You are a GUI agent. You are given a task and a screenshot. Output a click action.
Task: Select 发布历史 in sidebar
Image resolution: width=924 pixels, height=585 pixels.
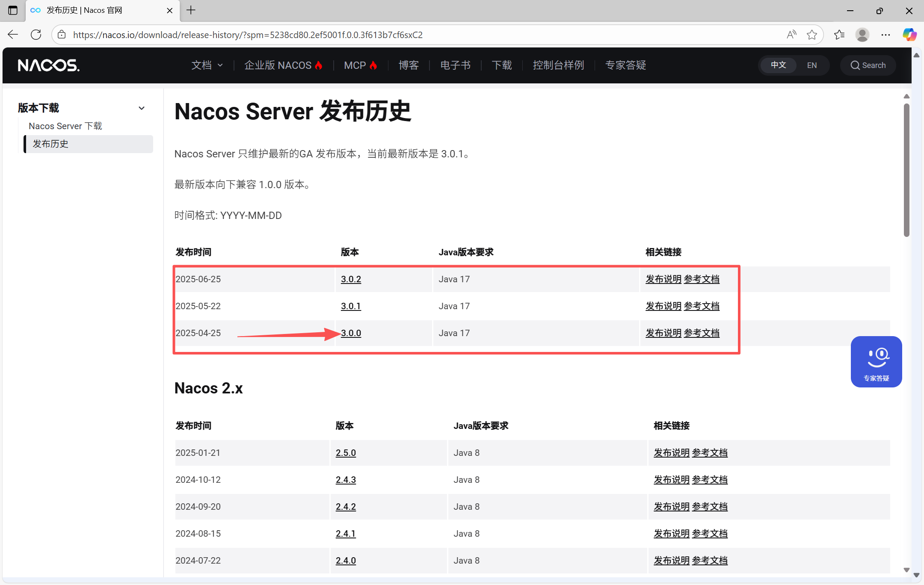coord(89,144)
